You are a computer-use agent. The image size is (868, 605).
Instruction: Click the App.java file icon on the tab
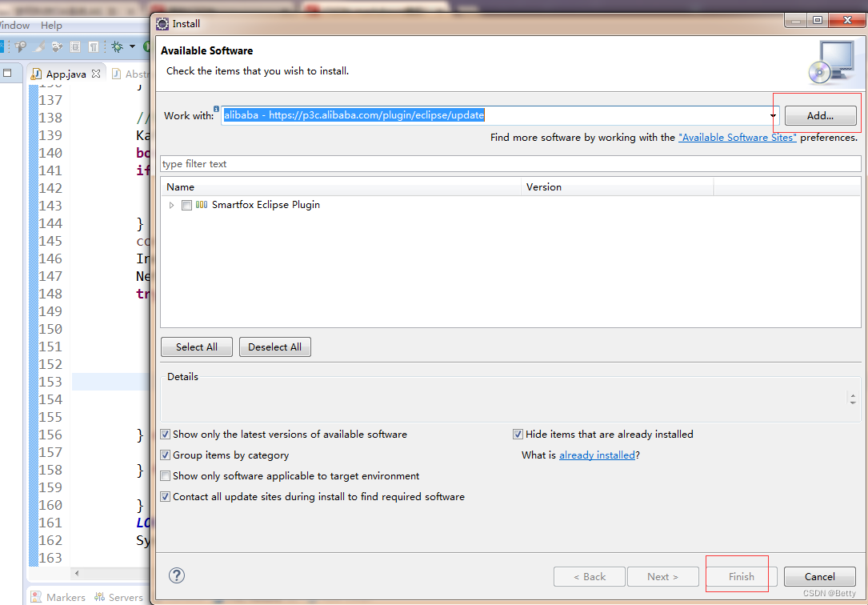coord(37,74)
